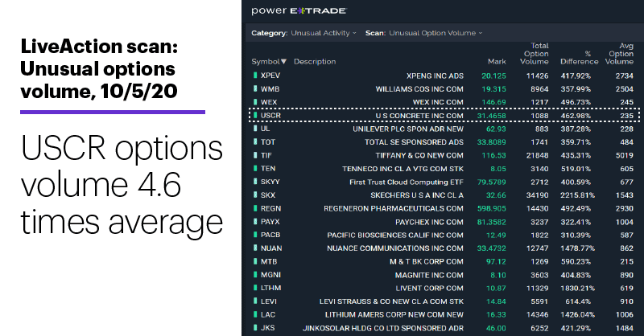Viewport: 644px width, 336px height.
Task: Click the Description column header
Action: 315,62
